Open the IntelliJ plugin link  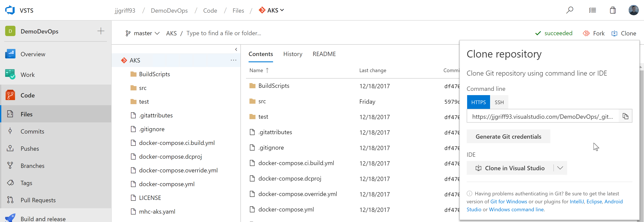point(577,202)
